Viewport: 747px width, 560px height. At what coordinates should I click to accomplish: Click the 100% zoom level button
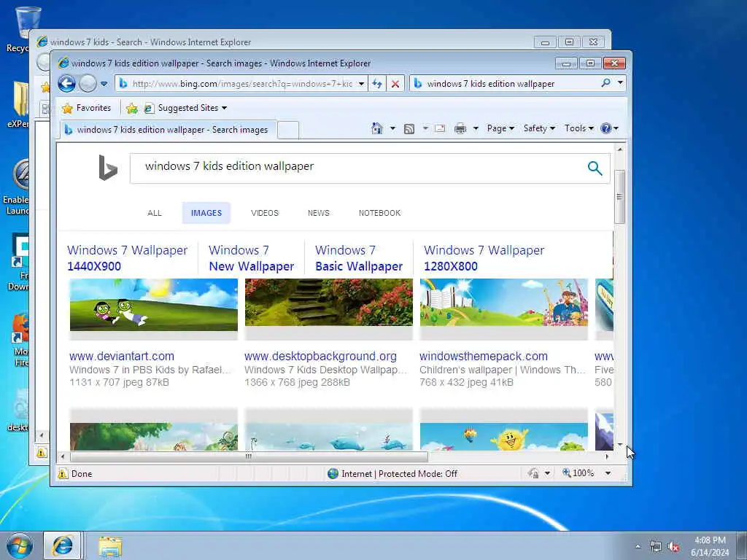[578, 472]
